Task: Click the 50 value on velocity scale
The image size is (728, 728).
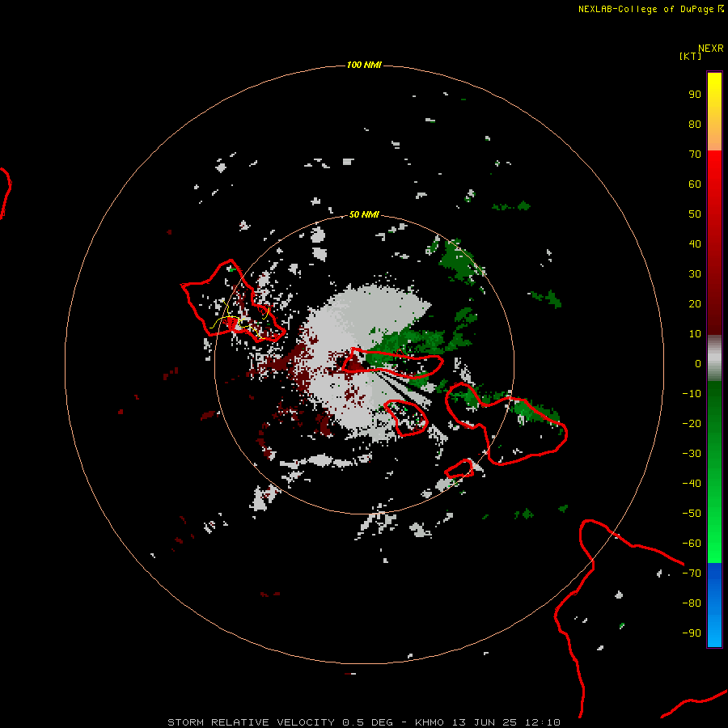Action: pos(695,214)
